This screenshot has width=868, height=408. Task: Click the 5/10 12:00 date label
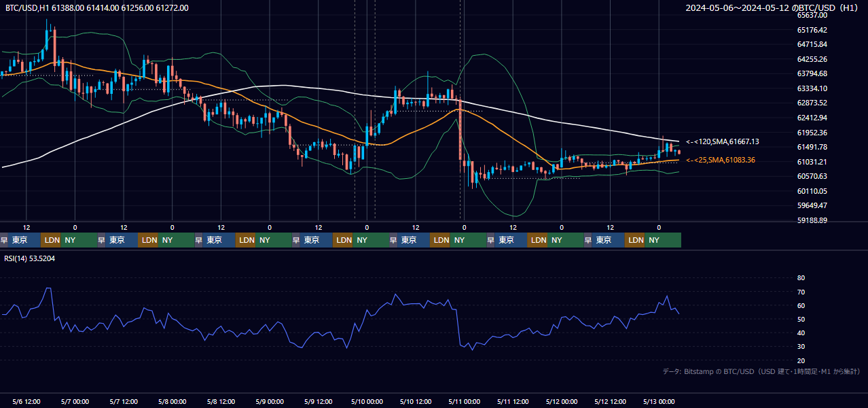pos(416,401)
